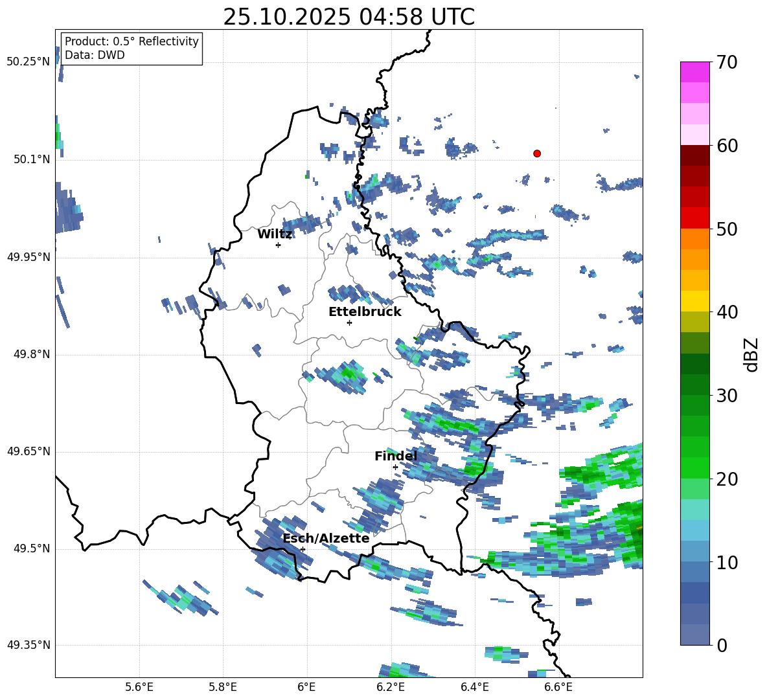Click the 20 value on the colorbar
This screenshot has height=700, width=767.
click(727, 479)
